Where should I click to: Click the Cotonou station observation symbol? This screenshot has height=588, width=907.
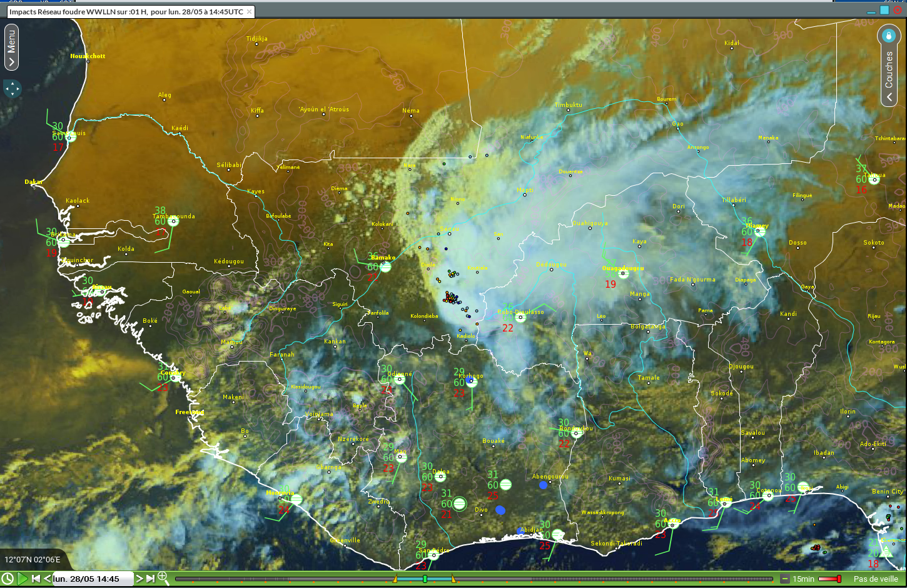point(768,495)
